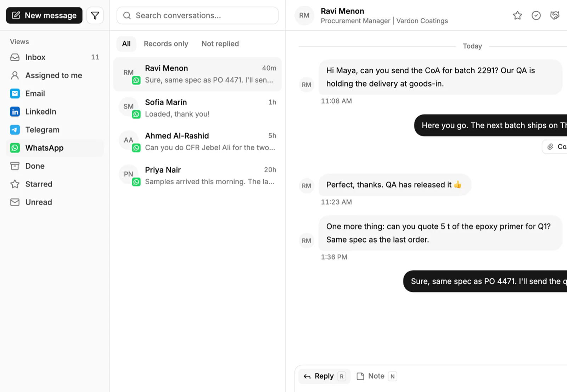The width and height of the screenshot is (567, 392).
Task: Click the Reply button
Action: tap(324, 376)
